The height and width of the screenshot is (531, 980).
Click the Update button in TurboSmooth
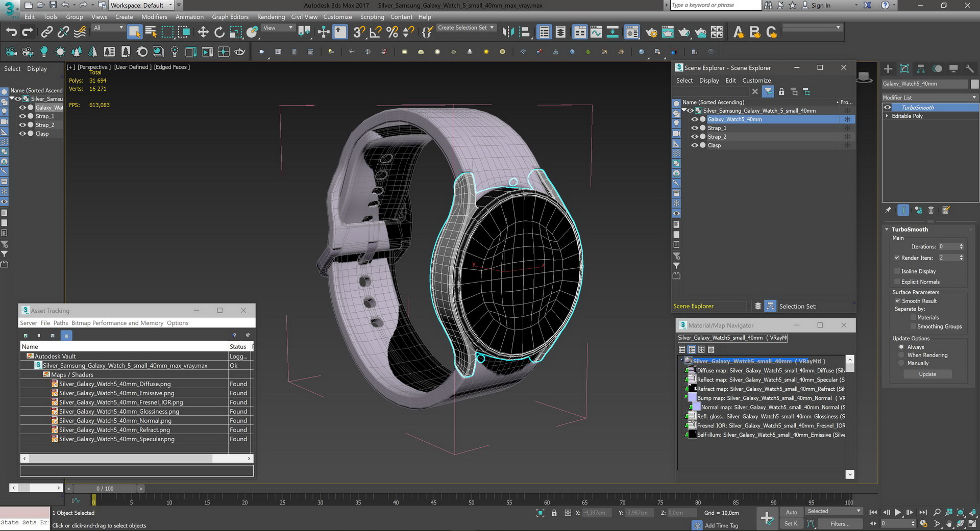(927, 374)
